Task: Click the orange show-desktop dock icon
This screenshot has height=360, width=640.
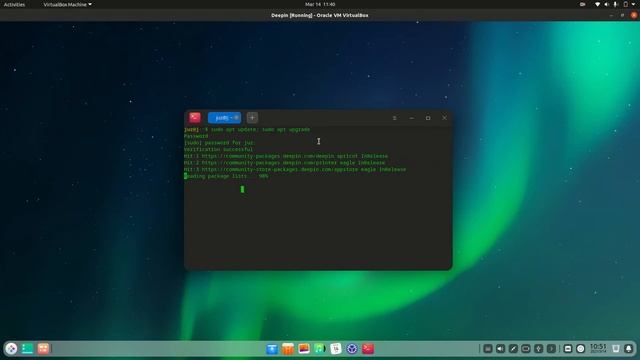Action: click(43, 349)
